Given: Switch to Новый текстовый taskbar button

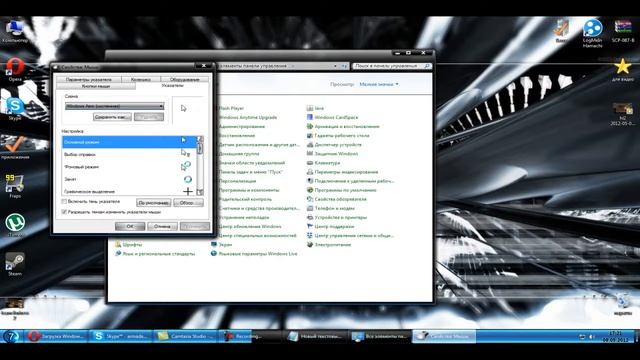Looking at the screenshot, I should point(316,336).
